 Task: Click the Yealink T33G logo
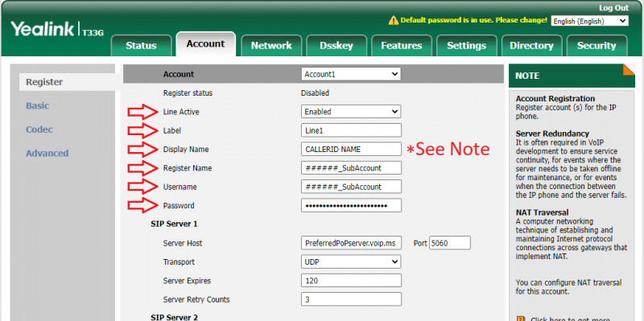[57, 30]
